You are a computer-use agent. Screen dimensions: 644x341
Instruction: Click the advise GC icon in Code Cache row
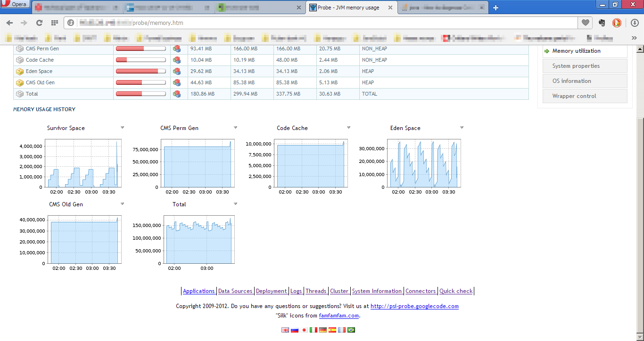177,60
